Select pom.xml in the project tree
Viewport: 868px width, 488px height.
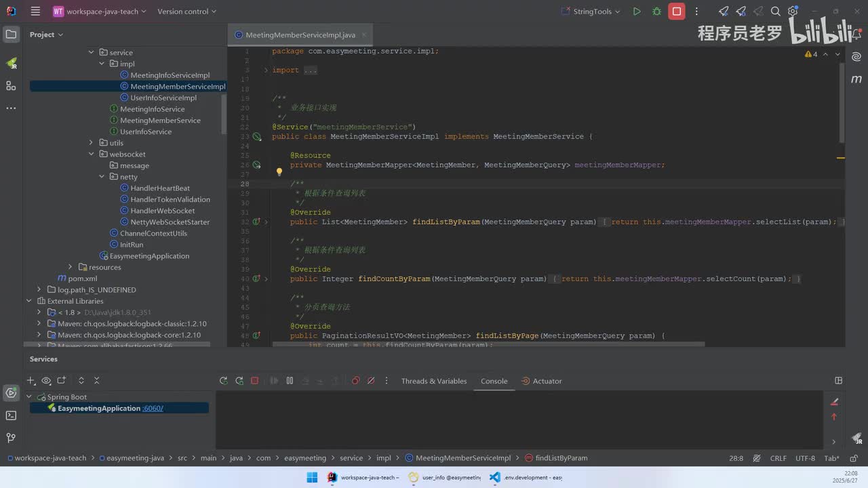(x=77, y=279)
